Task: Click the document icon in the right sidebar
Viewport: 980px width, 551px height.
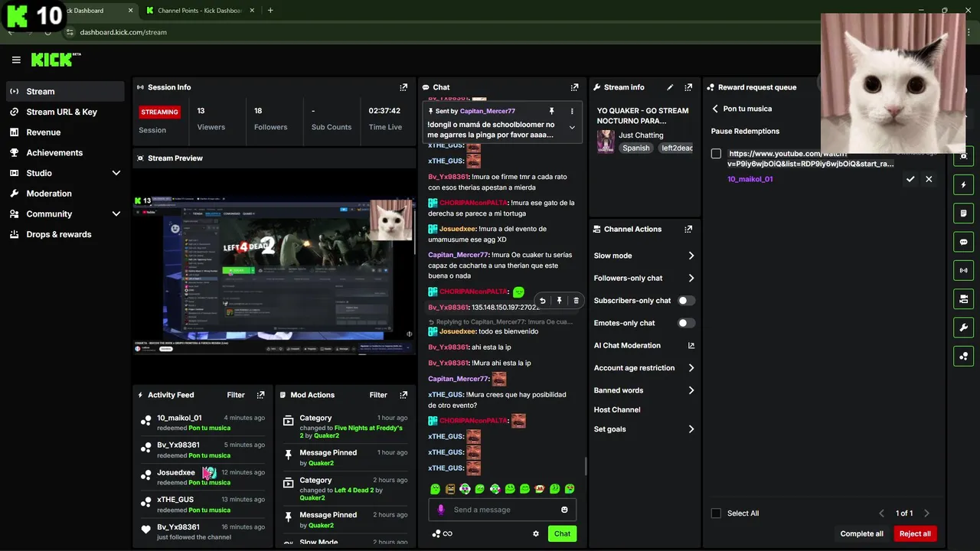Action: point(963,213)
